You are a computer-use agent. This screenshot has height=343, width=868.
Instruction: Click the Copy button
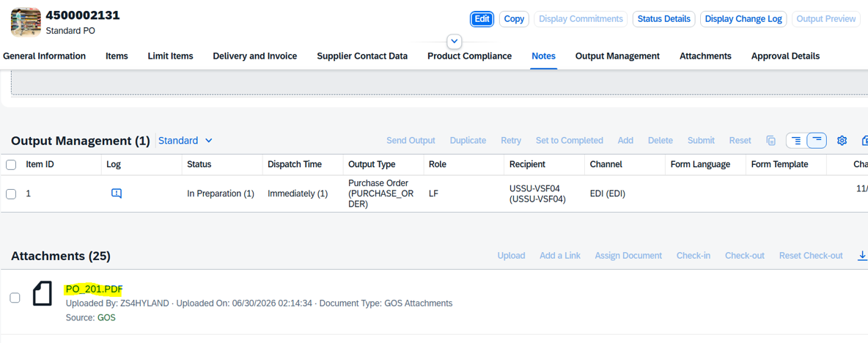pyautogui.click(x=514, y=19)
